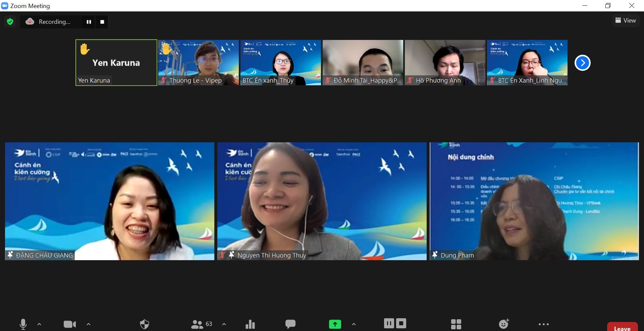Click ĐẶNG CHÂU GIANG pinned video

click(x=110, y=201)
